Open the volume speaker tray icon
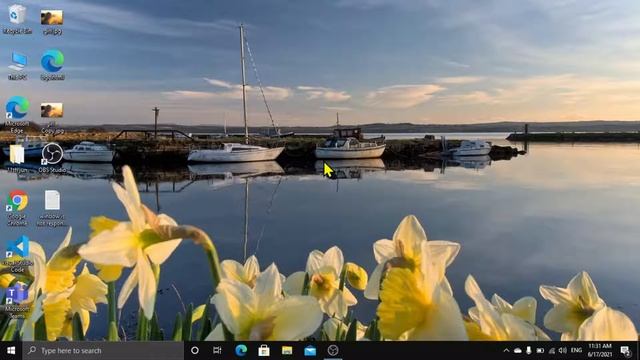The width and height of the screenshot is (640, 360). point(562,351)
